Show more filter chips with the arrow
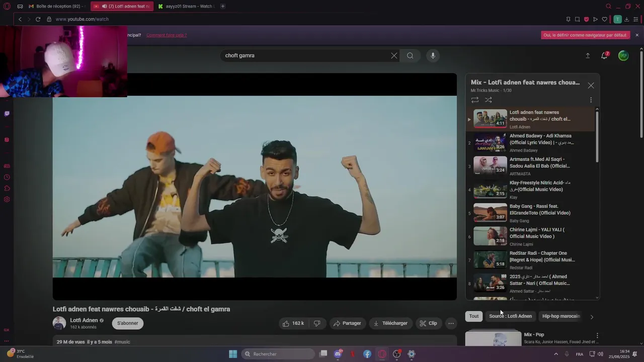 (592, 317)
